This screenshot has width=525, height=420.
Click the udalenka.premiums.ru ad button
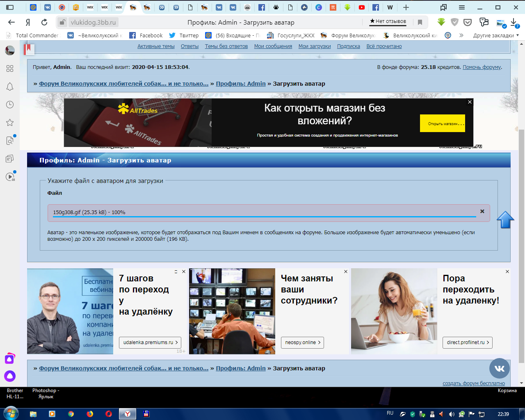[x=150, y=342]
